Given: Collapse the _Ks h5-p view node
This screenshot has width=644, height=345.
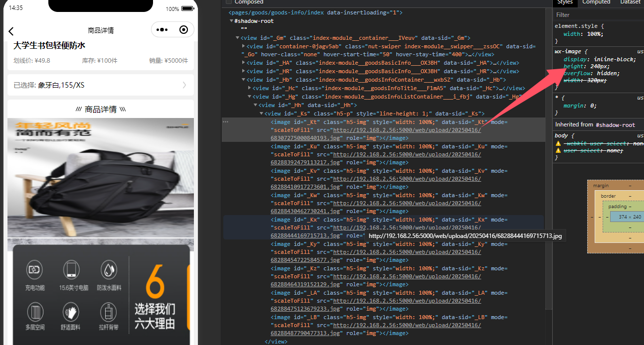Looking at the screenshot, I should [262, 114].
